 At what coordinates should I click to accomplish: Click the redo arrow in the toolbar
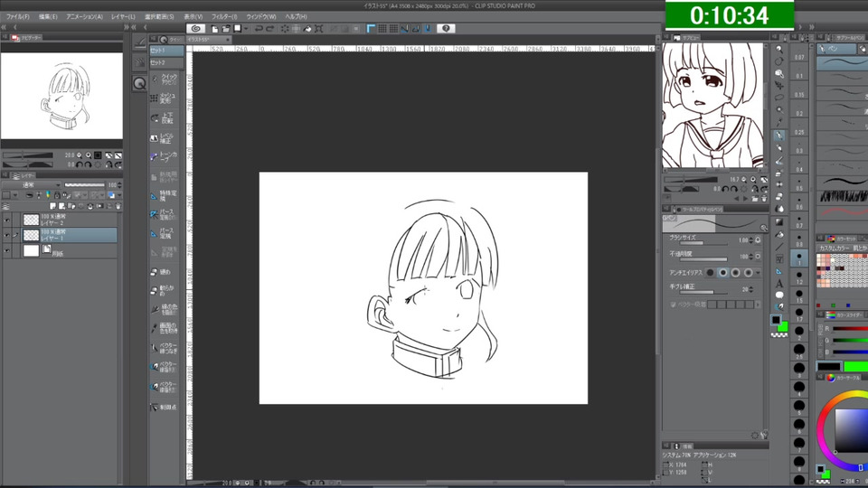click(269, 29)
